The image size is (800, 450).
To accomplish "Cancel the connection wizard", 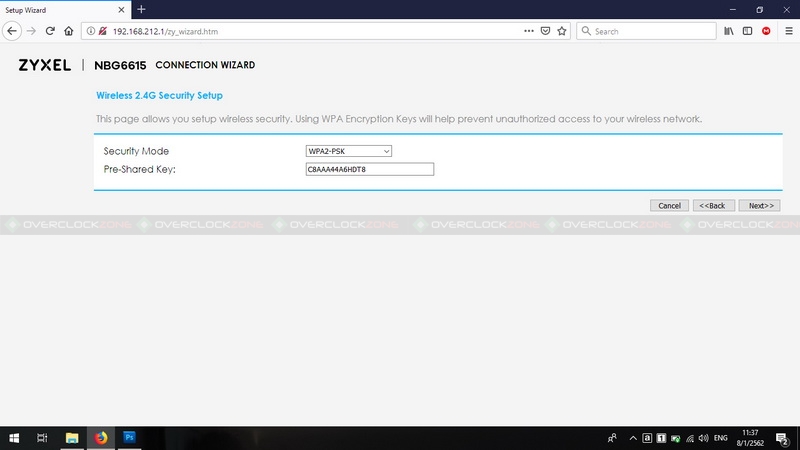I will click(669, 206).
